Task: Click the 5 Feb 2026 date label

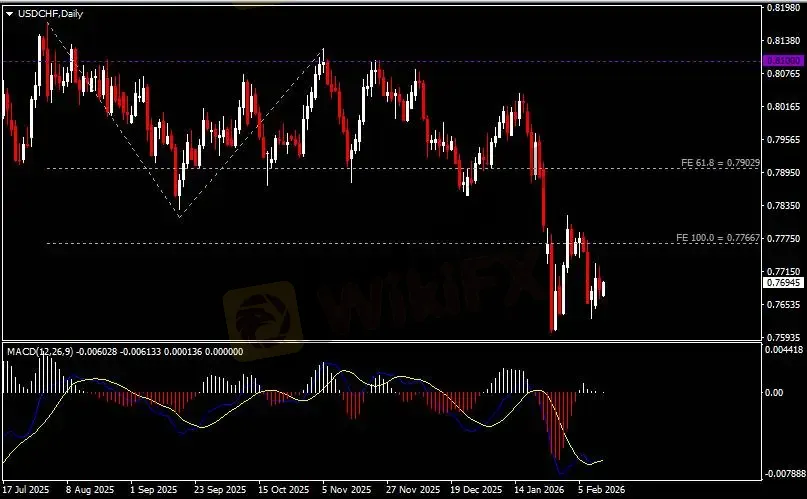Action: click(602, 489)
